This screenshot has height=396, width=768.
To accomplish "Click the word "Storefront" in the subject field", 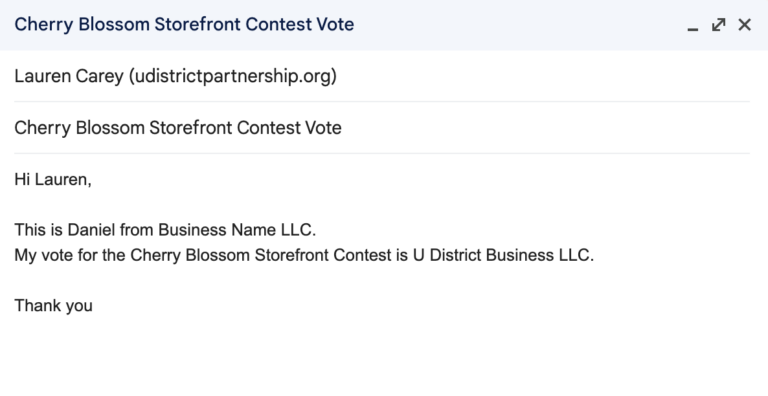I will tap(191, 128).
